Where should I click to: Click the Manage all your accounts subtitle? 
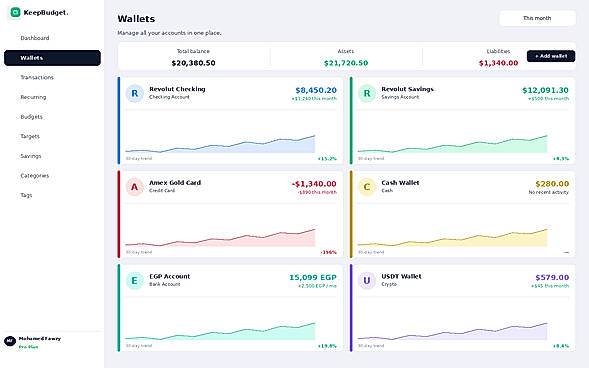click(x=169, y=33)
